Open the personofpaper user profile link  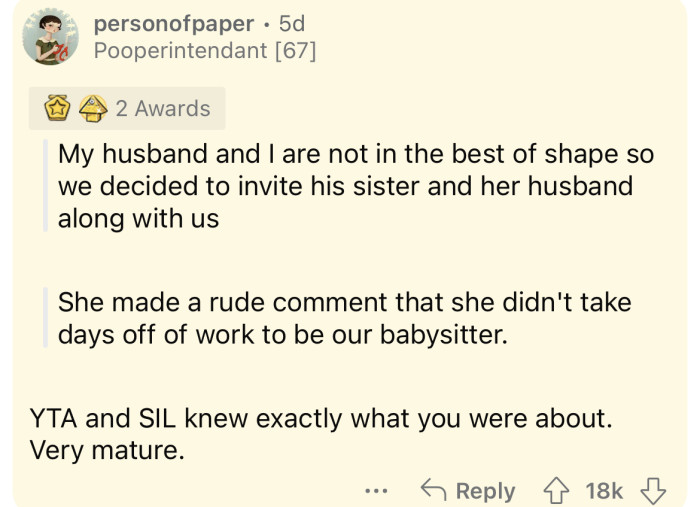tap(172, 23)
